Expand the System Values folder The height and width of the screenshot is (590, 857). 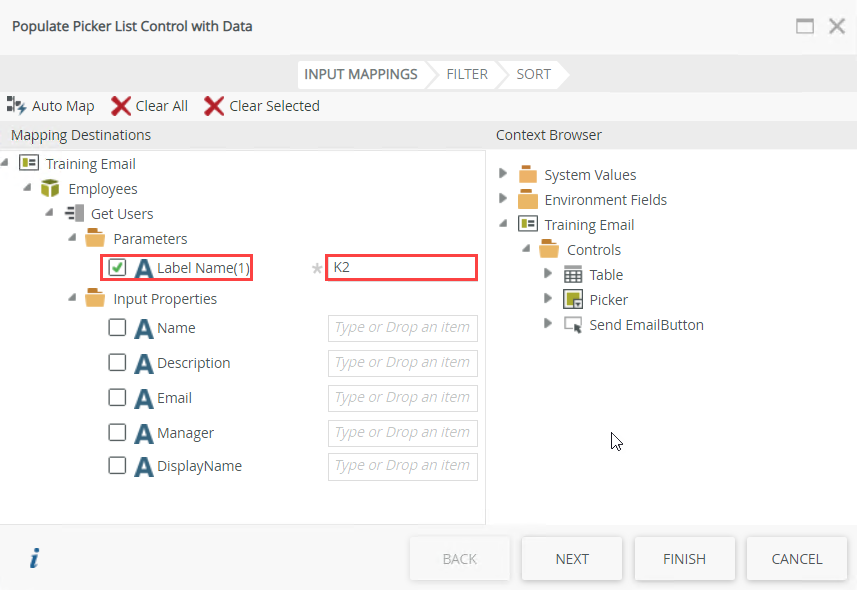(504, 173)
